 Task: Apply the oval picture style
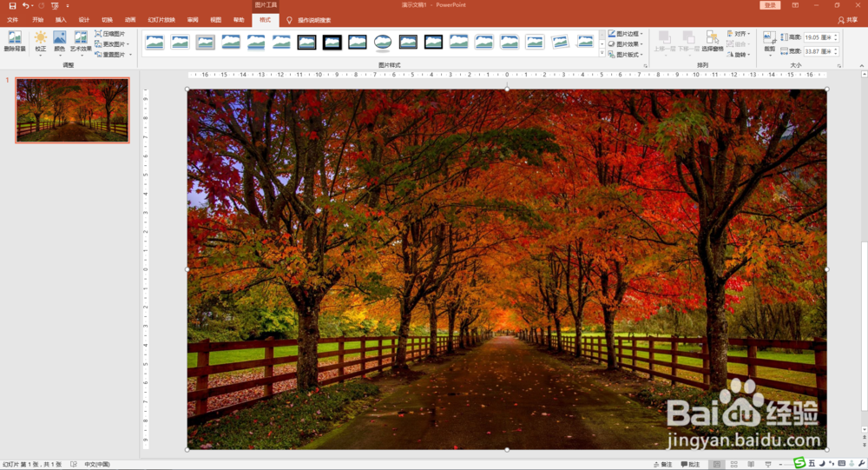pyautogui.click(x=383, y=42)
